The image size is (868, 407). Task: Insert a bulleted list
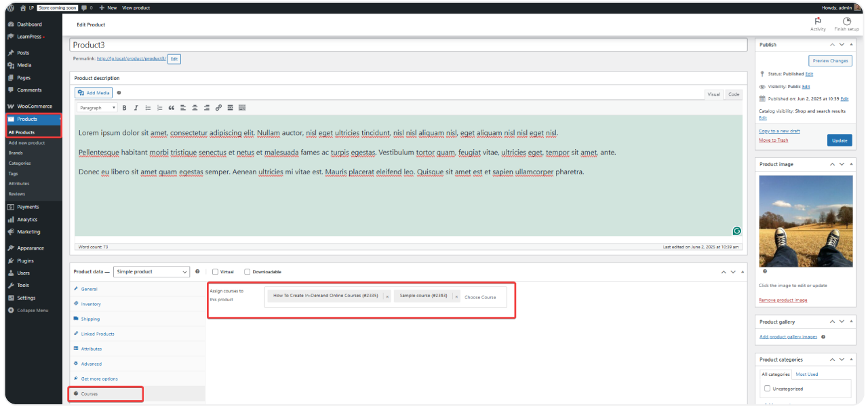148,107
